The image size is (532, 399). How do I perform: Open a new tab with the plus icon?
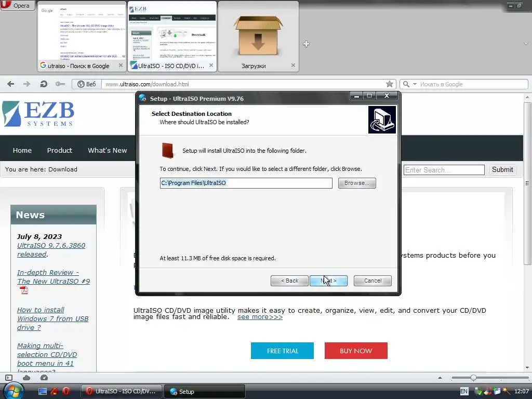306,44
